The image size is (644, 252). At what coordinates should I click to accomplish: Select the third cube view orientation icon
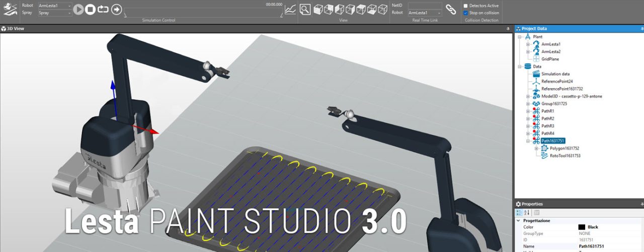click(340, 9)
